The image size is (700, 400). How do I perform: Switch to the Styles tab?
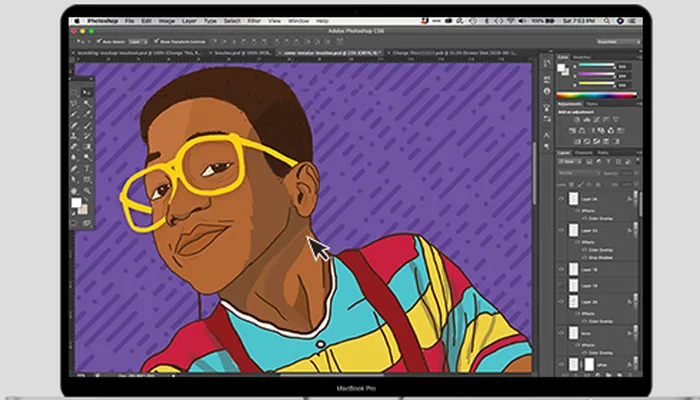click(592, 104)
